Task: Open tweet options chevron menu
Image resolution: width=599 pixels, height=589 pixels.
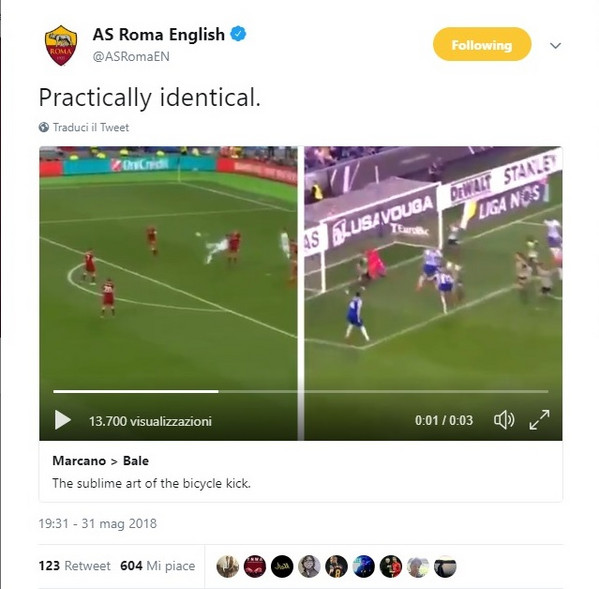Action: (x=555, y=46)
